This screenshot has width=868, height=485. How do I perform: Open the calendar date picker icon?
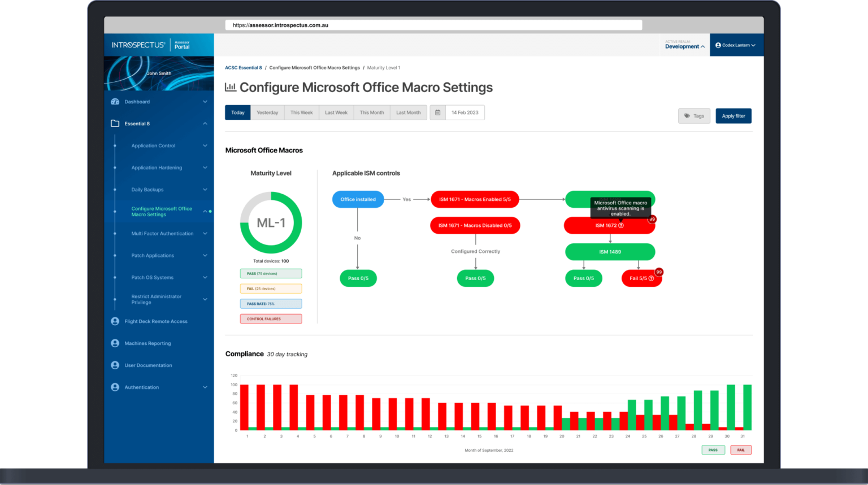coord(437,112)
